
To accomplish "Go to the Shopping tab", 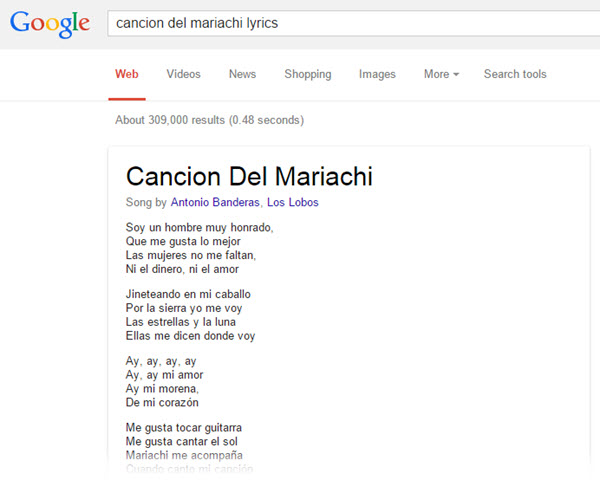I will 308,74.
